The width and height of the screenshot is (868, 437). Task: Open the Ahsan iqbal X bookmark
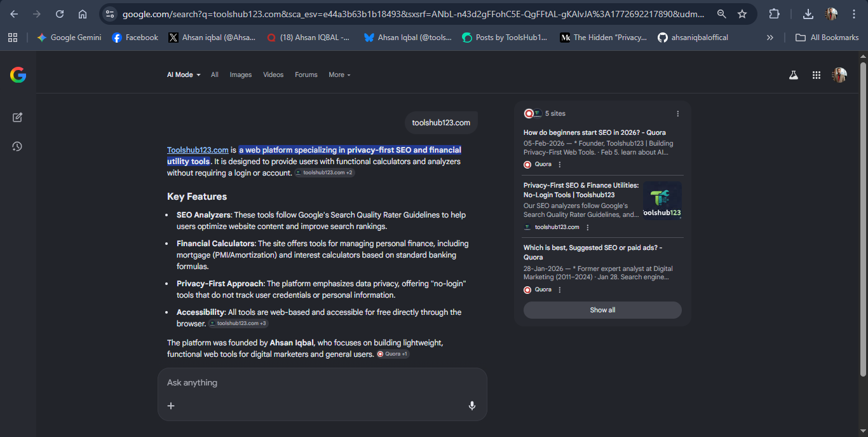coord(212,38)
